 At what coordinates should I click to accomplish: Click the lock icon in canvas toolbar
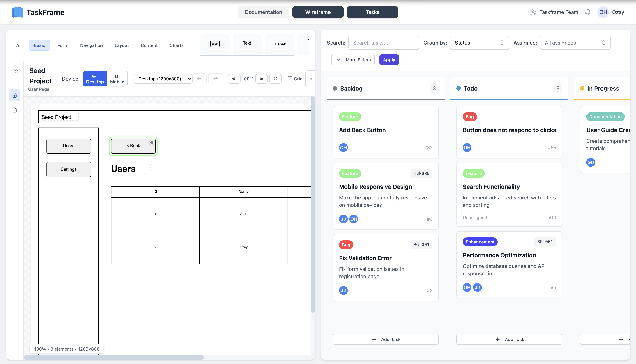pos(311,79)
